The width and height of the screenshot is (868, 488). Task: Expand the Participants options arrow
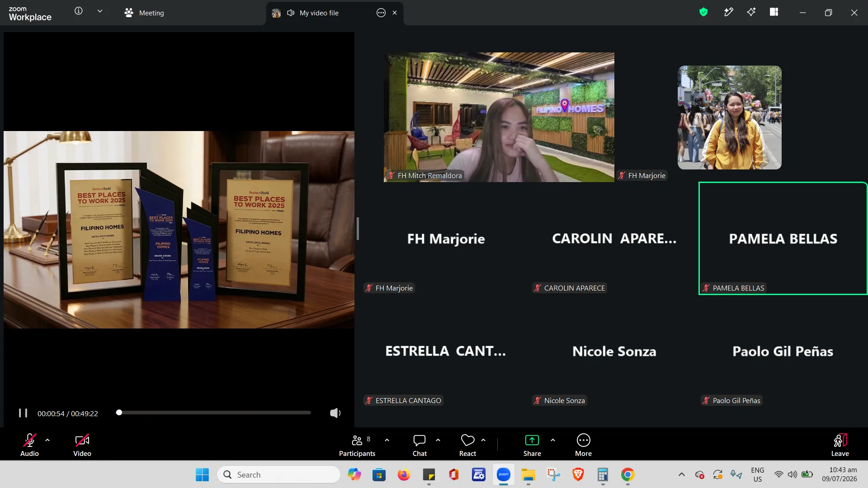tap(387, 440)
